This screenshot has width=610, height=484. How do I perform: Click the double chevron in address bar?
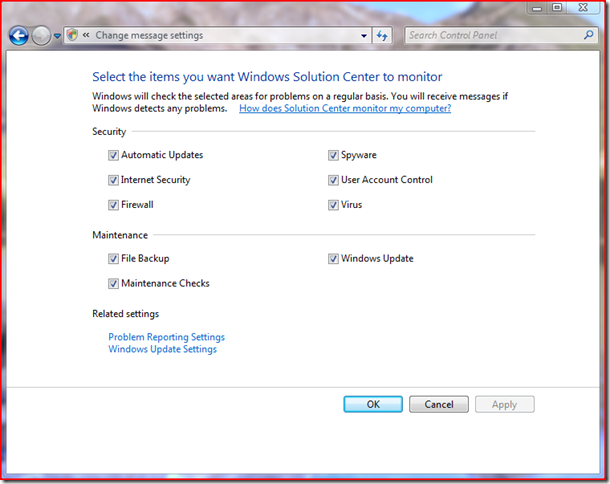point(86,35)
